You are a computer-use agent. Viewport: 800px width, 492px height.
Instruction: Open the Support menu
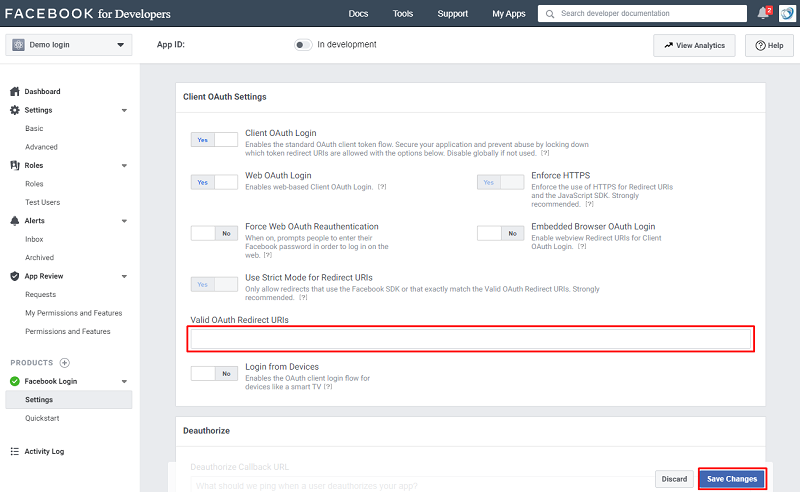[453, 14]
